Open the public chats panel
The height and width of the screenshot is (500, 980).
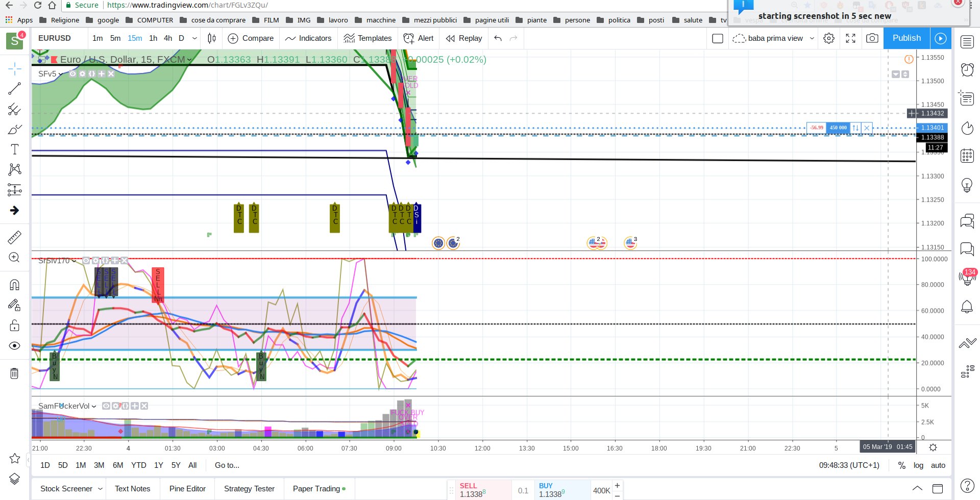point(967,221)
